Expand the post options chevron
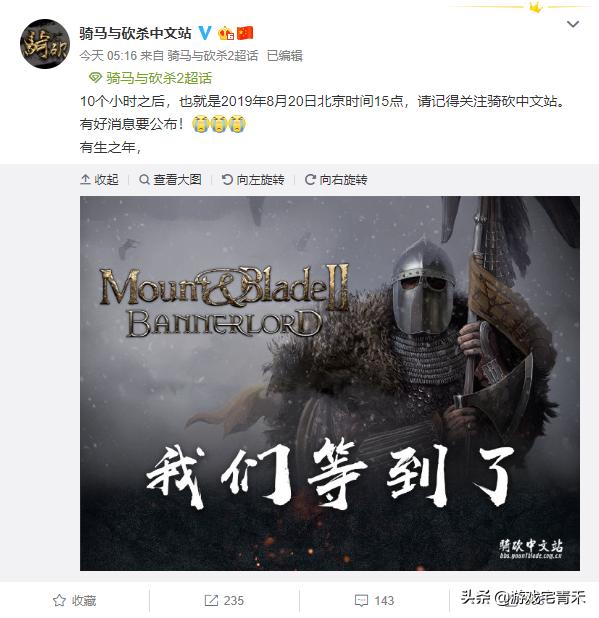This screenshot has width=599, height=618. pyautogui.click(x=573, y=24)
